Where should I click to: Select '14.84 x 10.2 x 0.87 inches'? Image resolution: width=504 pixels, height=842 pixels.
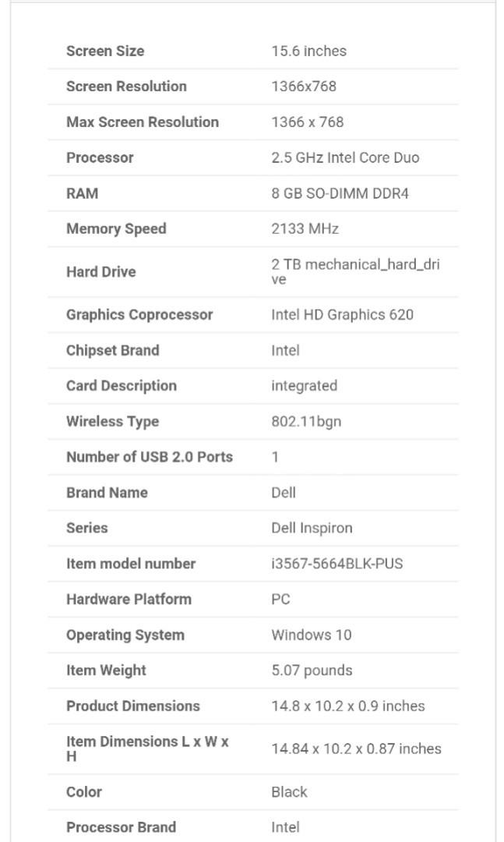tap(357, 749)
